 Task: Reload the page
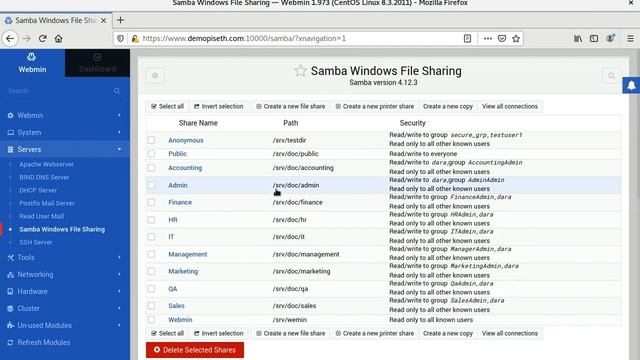coord(42,38)
